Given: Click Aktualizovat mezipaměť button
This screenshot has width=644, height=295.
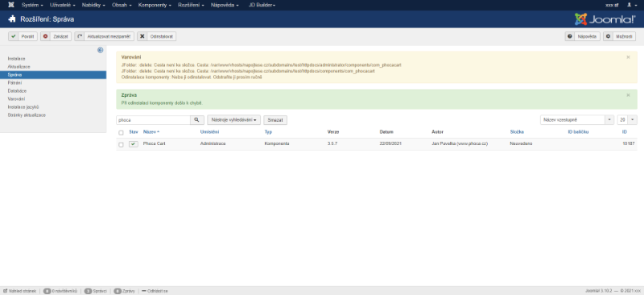Looking at the screenshot, I should (105, 36).
